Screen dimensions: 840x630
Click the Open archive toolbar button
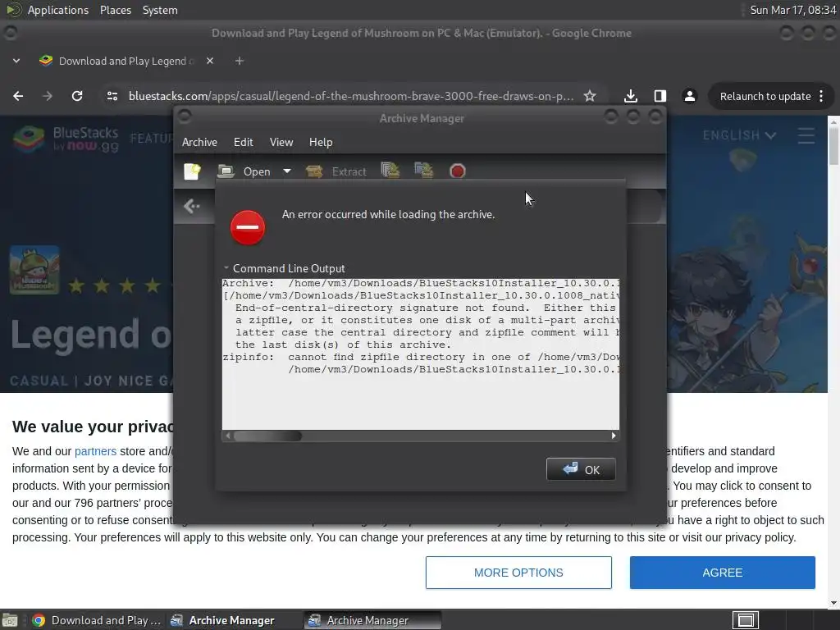click(244, 171)
